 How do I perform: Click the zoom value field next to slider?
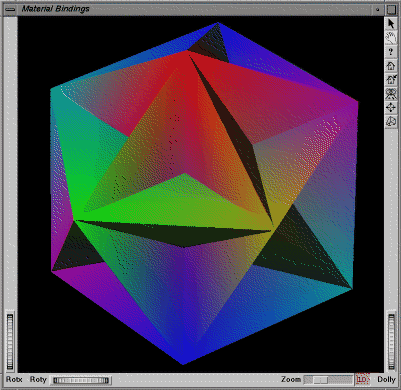click(362, 379)
